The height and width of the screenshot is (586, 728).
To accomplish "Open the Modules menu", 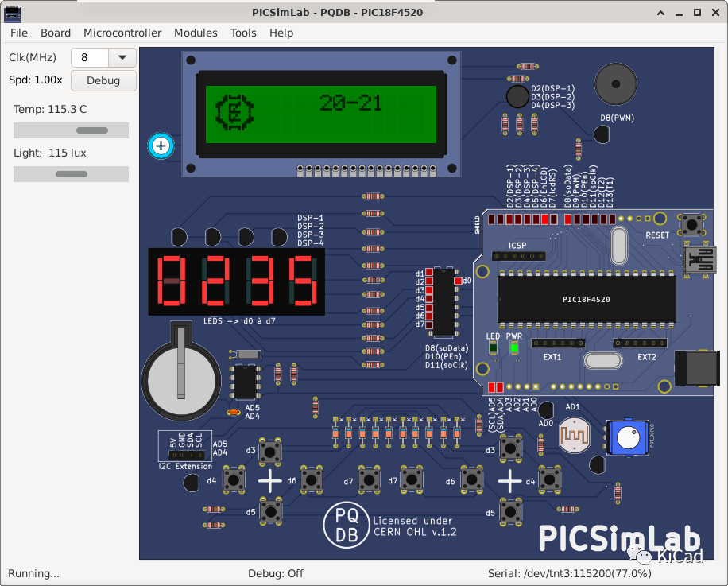I will [196, 33].
